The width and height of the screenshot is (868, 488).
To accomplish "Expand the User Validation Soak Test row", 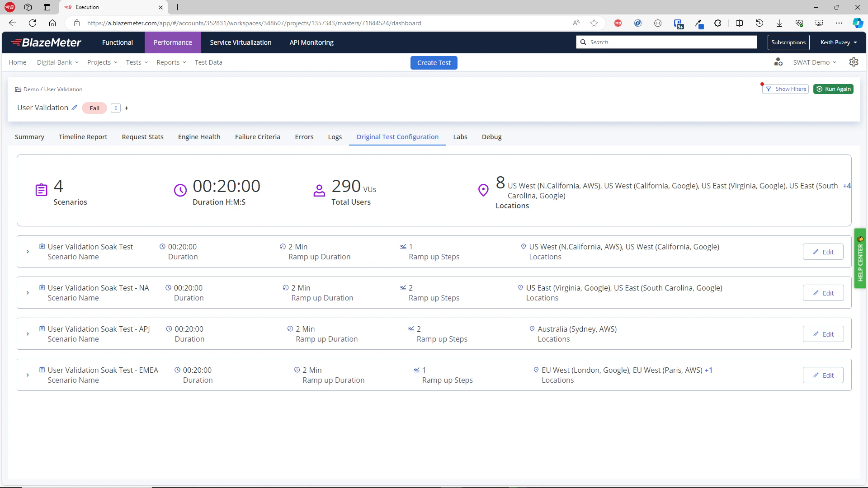I will (x=27, y=252).
